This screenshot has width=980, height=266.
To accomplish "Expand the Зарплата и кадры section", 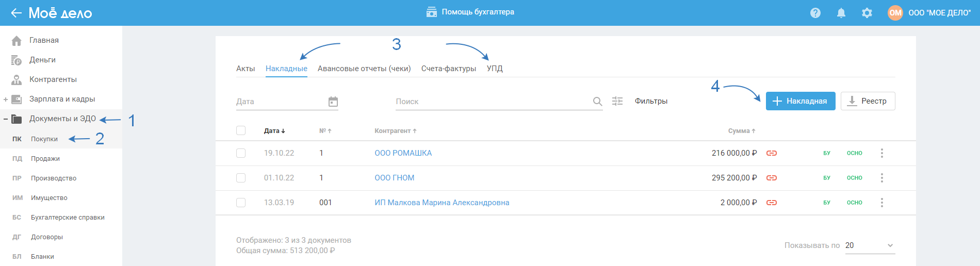I will point(6,99).
